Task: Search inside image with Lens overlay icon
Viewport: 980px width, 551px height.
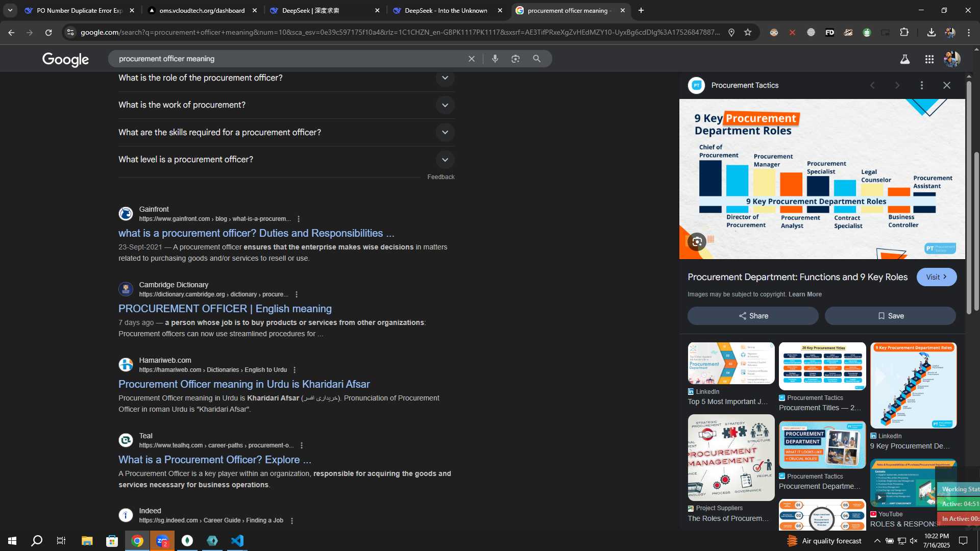Action: point(697,241)
